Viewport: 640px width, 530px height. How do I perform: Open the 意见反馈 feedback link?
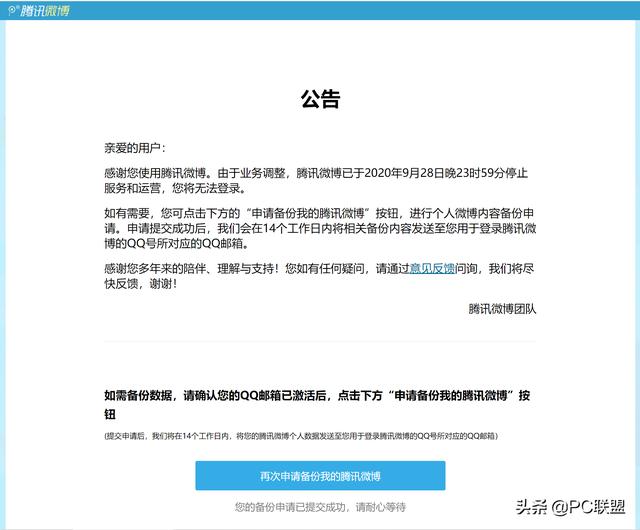tap(433, 269)
